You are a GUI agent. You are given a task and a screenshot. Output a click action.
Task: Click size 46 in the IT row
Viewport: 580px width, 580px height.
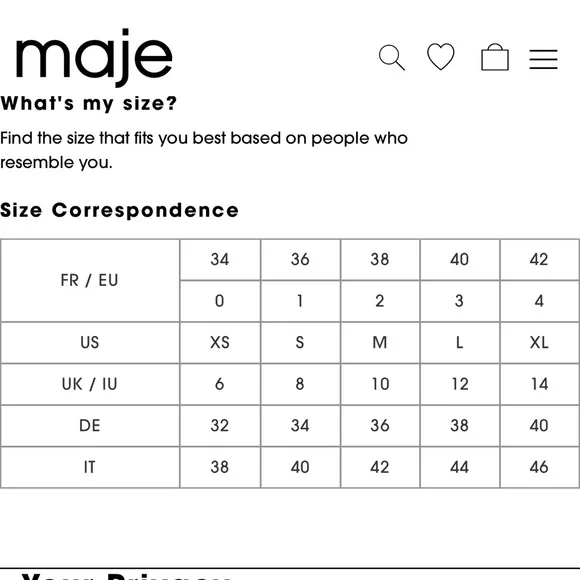tap(539, 467)
